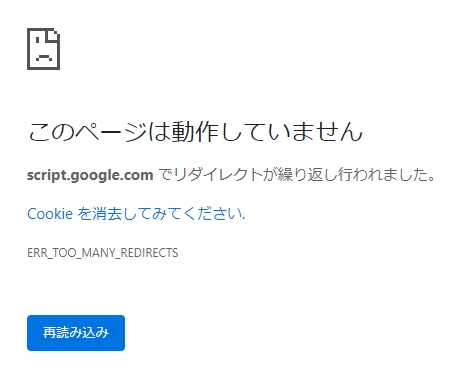The height and width of the screenshot is (381, 465).
Task: Click the sad face page error icon
Action: coord(43,49)
